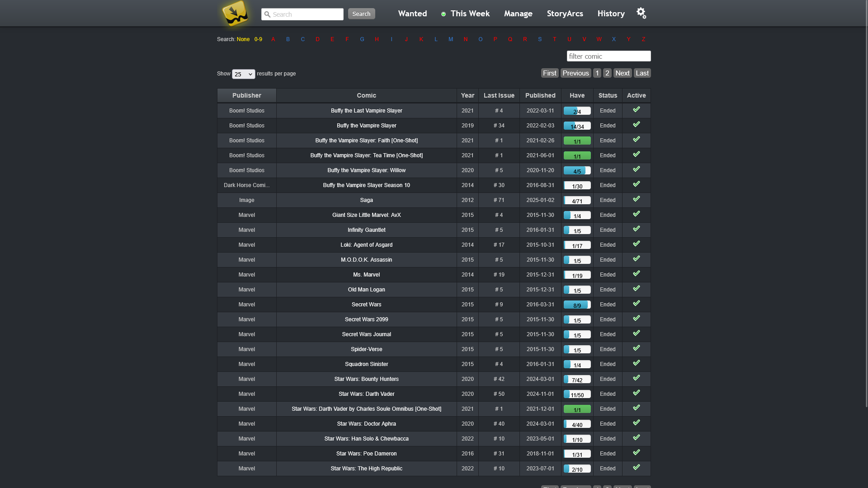Sort table by Publisher column

(247, 95)
